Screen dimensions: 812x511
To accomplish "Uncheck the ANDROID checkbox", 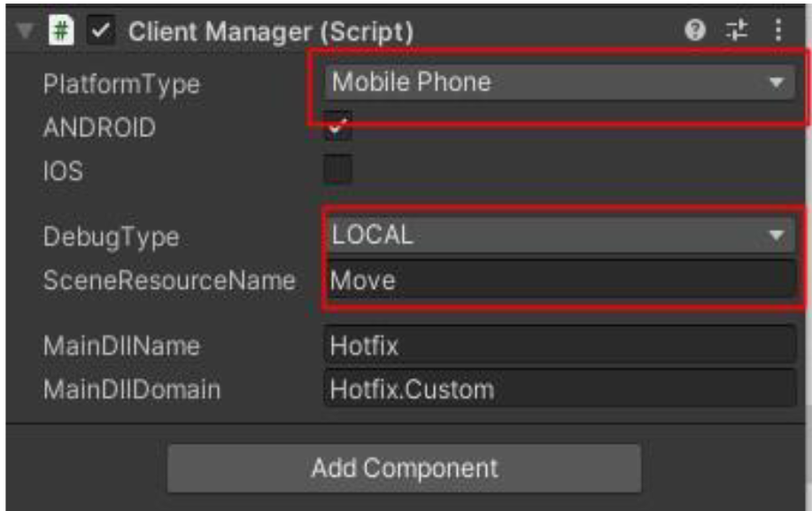I will point(338,127).
